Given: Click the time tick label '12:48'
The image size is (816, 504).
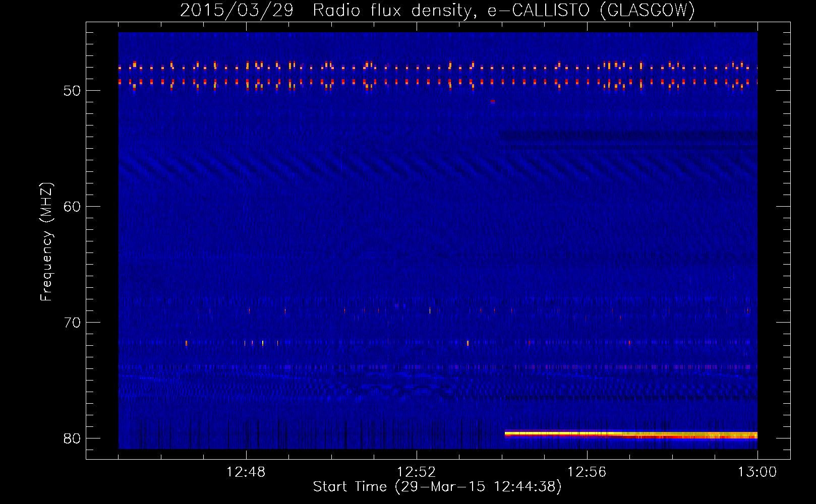Looking at the screenshot, I should tap(246, 472).
